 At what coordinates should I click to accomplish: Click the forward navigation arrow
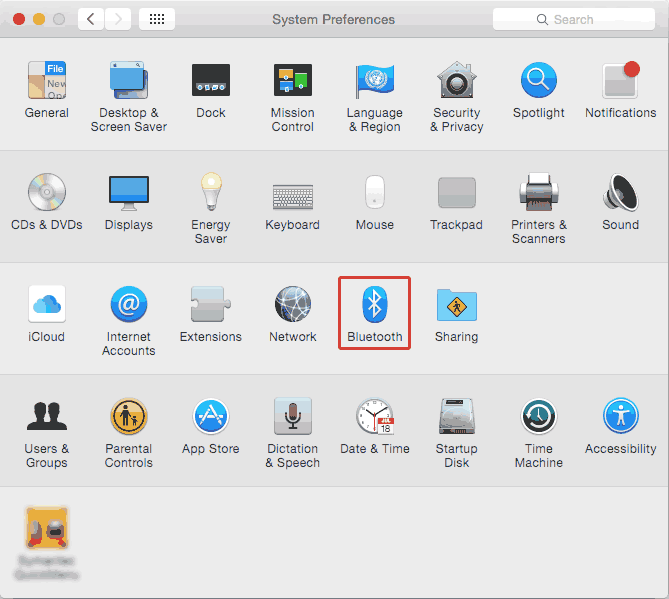pos(118,19)
